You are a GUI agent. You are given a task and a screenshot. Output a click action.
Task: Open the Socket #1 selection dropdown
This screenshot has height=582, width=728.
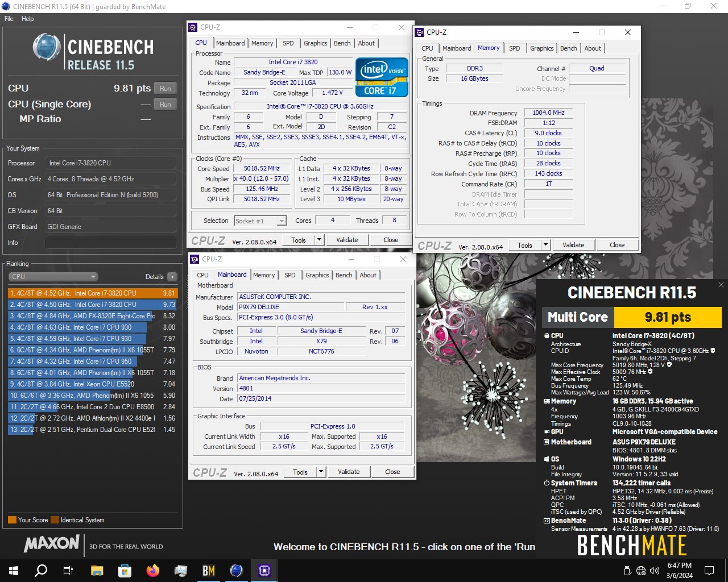click(x=260, y=221)
